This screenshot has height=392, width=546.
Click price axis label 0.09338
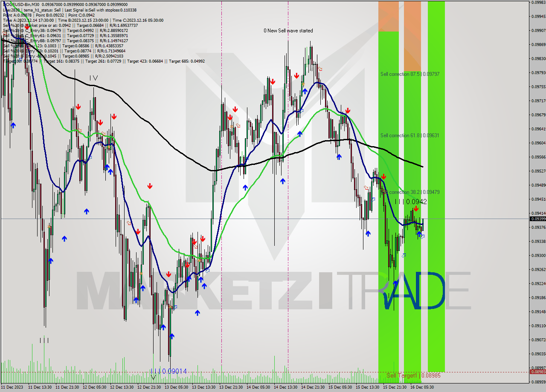[538, 241]
